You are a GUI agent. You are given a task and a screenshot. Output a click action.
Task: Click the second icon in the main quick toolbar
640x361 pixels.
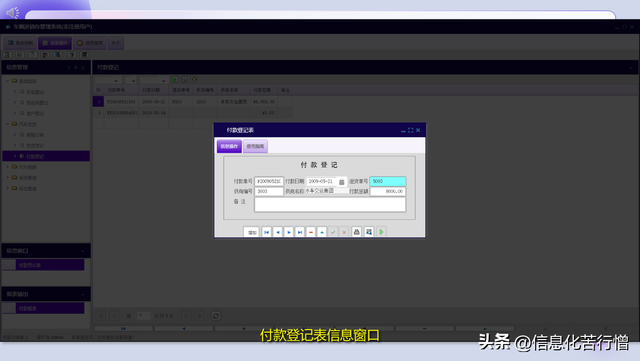pos(20,55)
